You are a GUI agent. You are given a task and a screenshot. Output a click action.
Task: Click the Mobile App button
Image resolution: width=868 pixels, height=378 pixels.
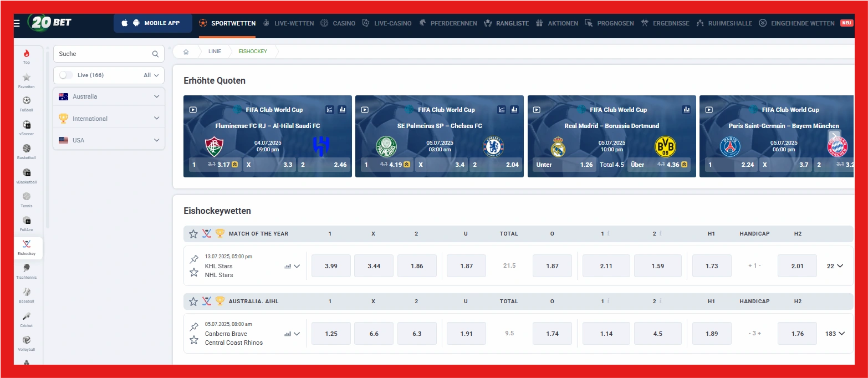[153, 23]
